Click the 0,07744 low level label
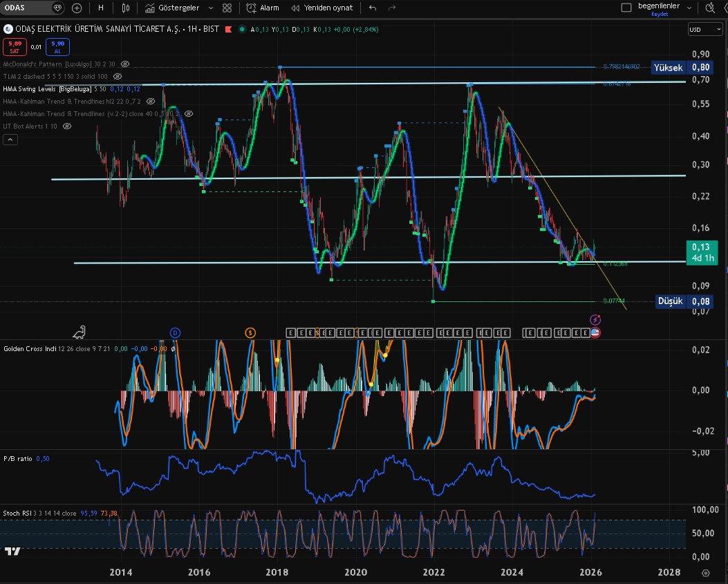 [x=613, y=301]
